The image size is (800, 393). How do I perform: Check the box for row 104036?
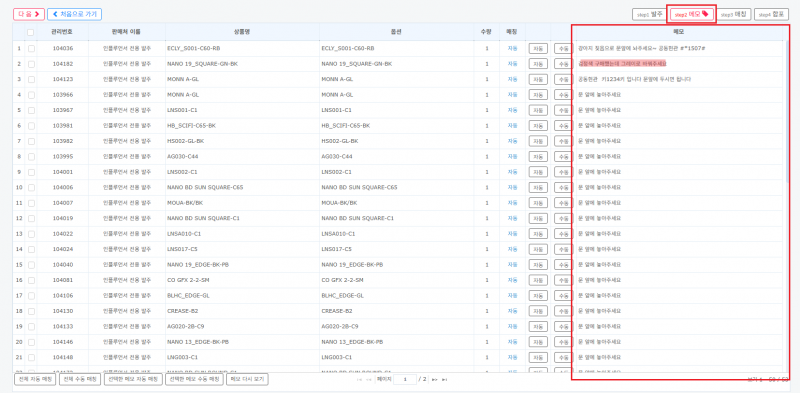pos(31,48)
